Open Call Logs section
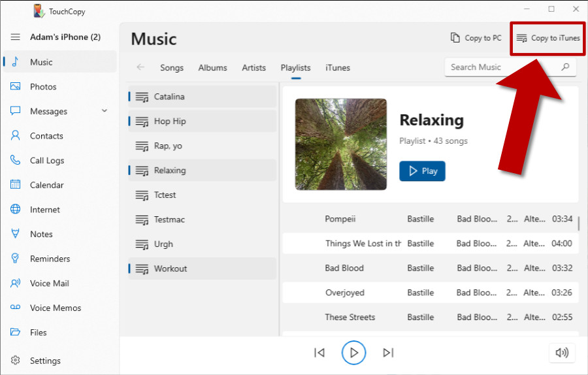The width and height of the screenshot is (588, 375). coord(60,161)
